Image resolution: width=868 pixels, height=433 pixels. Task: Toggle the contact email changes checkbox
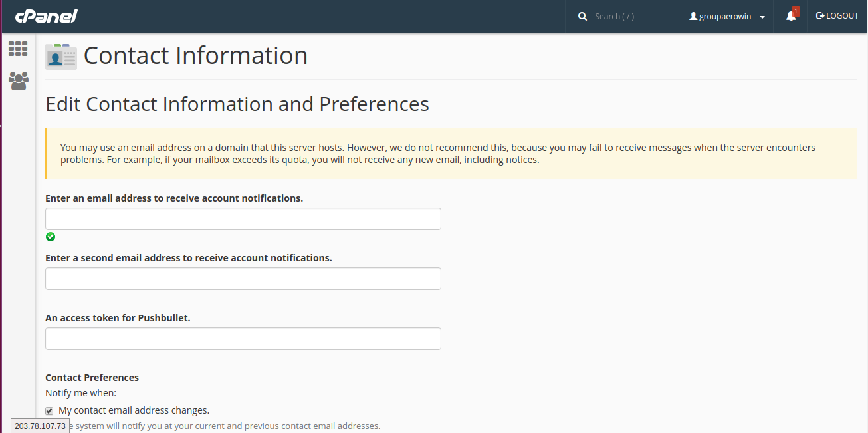49,411
